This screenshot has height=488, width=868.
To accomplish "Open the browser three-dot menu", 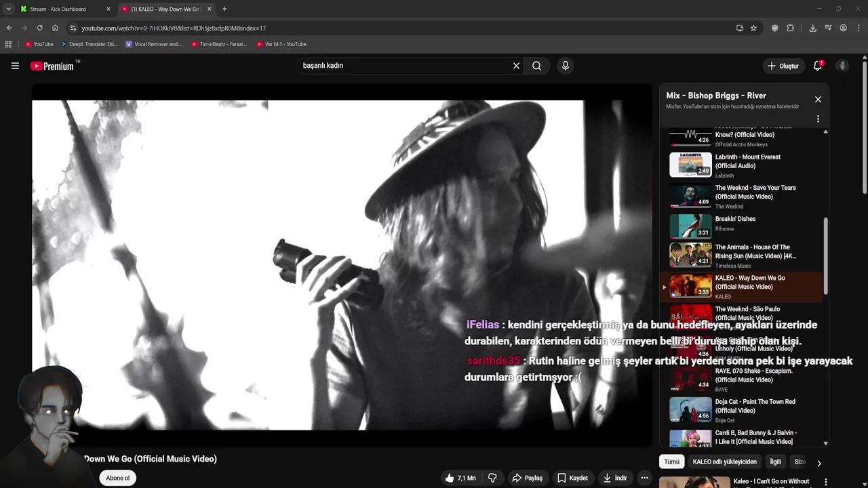I will 859,28.
